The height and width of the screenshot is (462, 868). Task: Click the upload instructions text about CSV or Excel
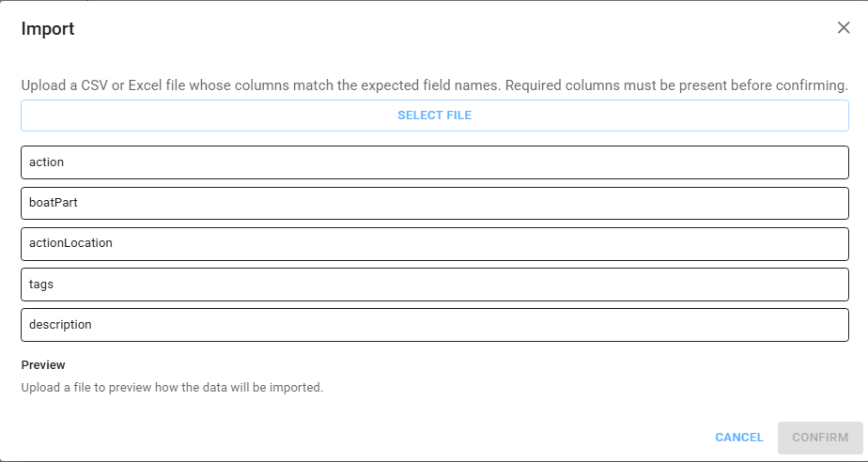434,85
